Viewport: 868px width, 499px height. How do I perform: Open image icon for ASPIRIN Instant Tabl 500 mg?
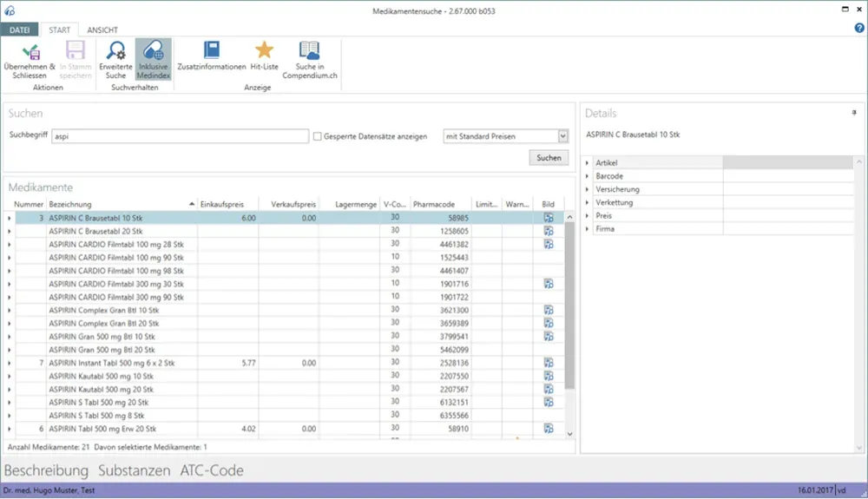click(x=548, y=363)
